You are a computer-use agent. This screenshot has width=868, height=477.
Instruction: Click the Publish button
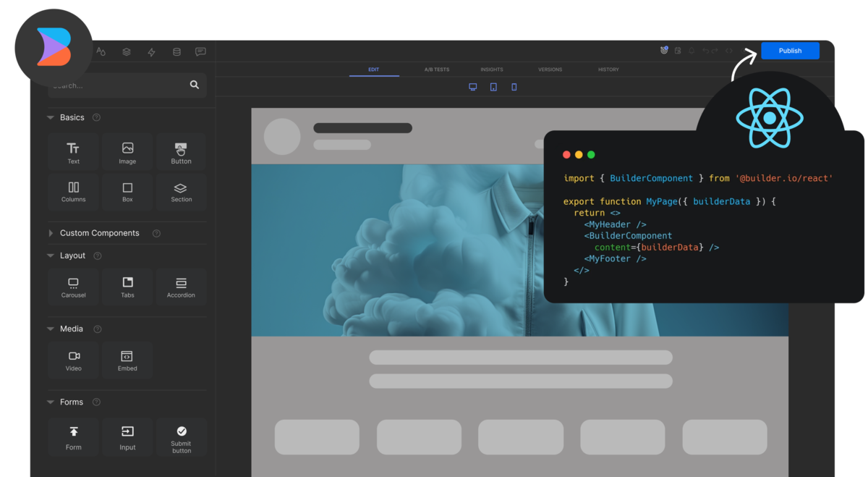click(x=790, y=51)
